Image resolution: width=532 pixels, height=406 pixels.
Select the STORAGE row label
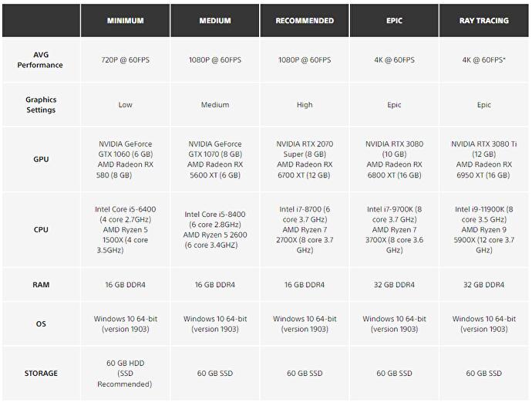[x=41, y=374]
